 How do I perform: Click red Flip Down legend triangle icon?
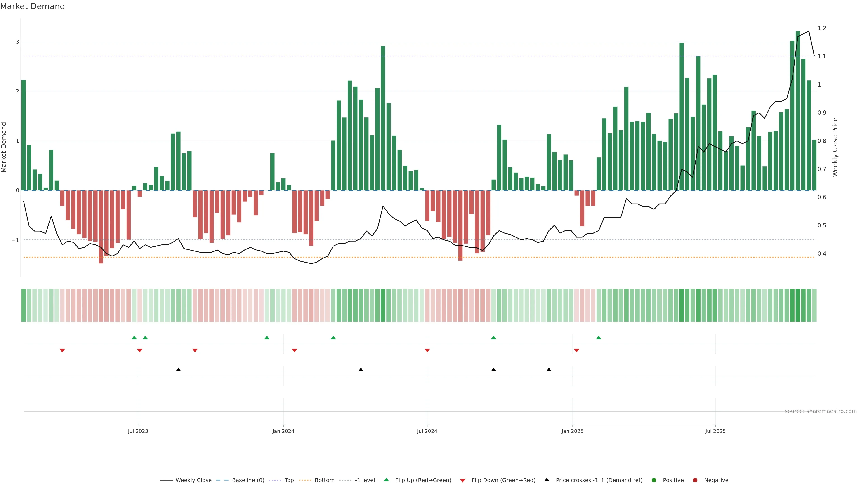463,481
